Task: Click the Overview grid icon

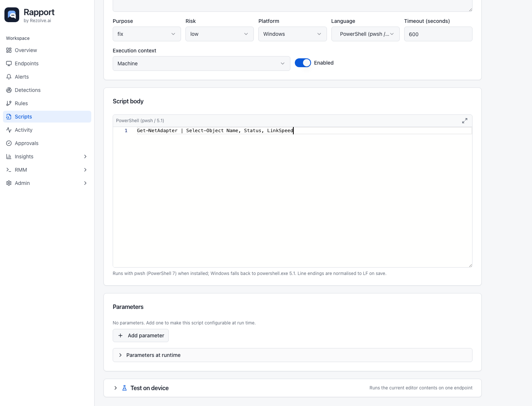Action: (9, 50)
